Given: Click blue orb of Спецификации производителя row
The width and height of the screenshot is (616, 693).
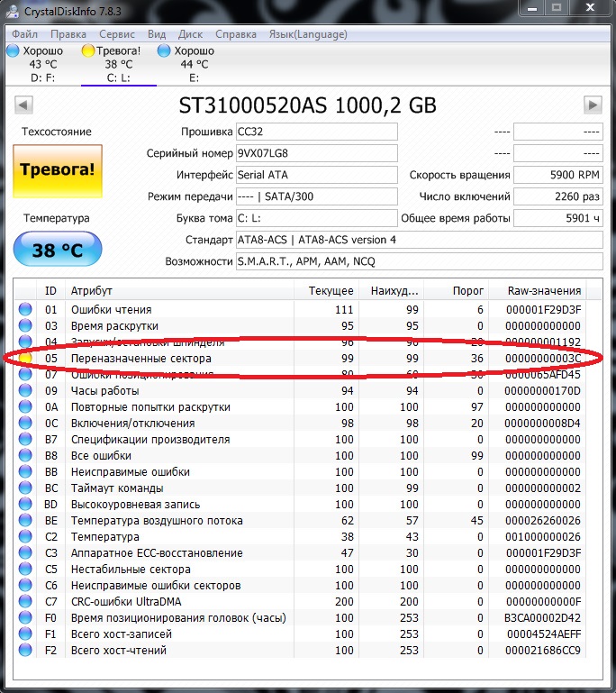Looking at the screenshot, I should (x=25, y=439).
